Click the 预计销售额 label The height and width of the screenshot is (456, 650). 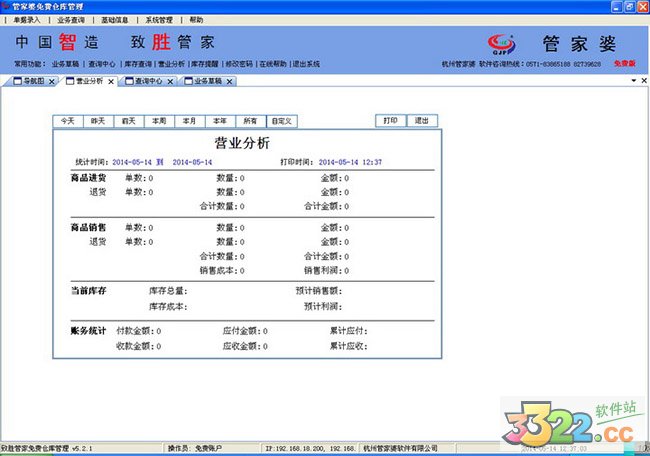pos(319,291)
